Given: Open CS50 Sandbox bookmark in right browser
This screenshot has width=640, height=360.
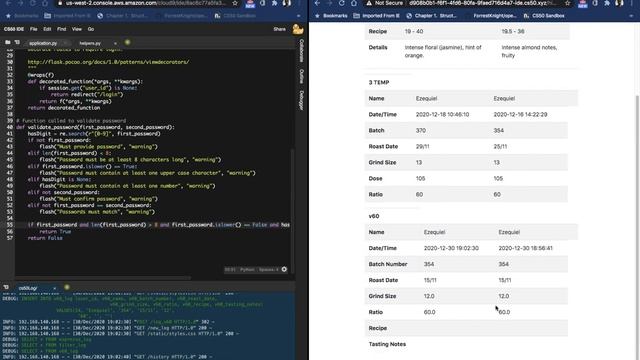Looking at the screenshot, I should (544, 16).
